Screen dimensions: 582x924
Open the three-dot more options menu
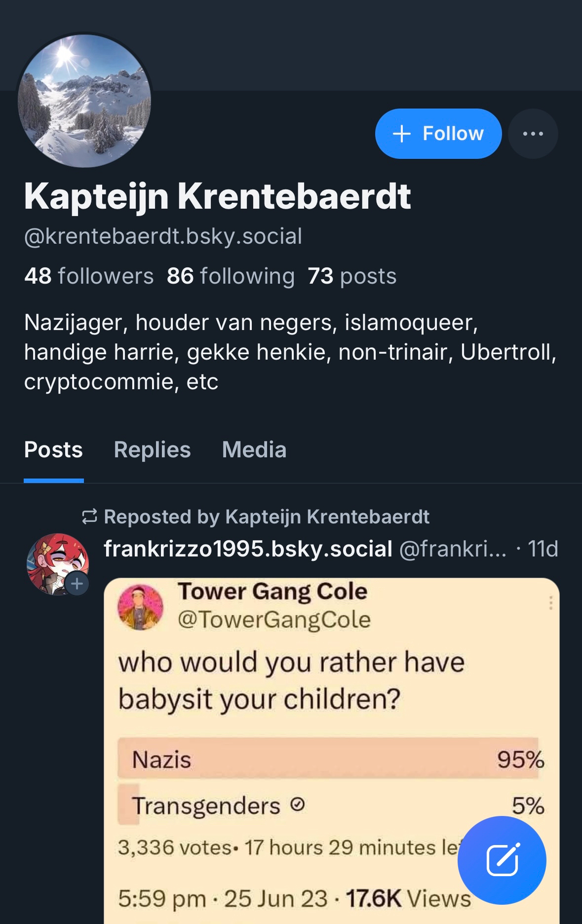click(533, 134)
